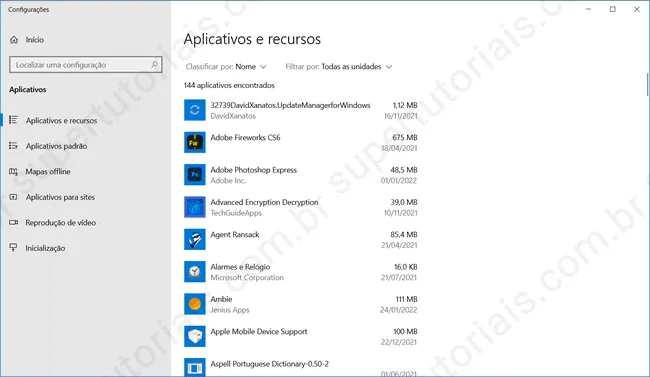Maximize the Configurações window
Screen dimensions: 650x377
[613, 9]
